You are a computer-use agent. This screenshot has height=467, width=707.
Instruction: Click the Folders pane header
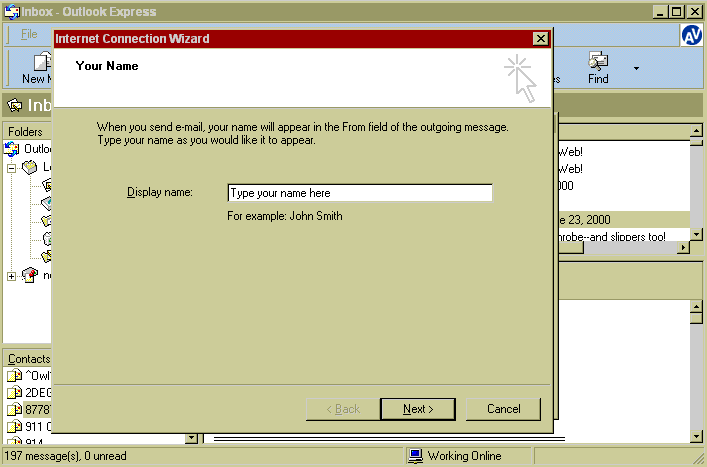click(28, 132)
